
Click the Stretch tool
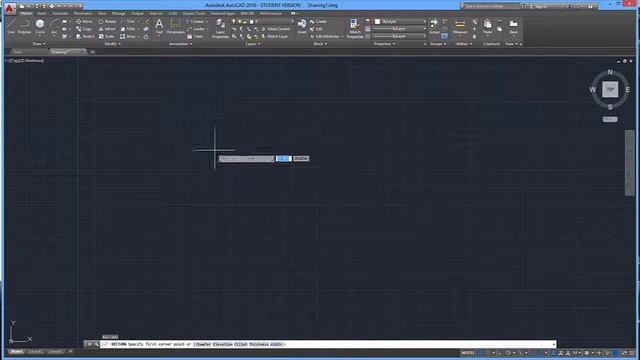[85, 36]
